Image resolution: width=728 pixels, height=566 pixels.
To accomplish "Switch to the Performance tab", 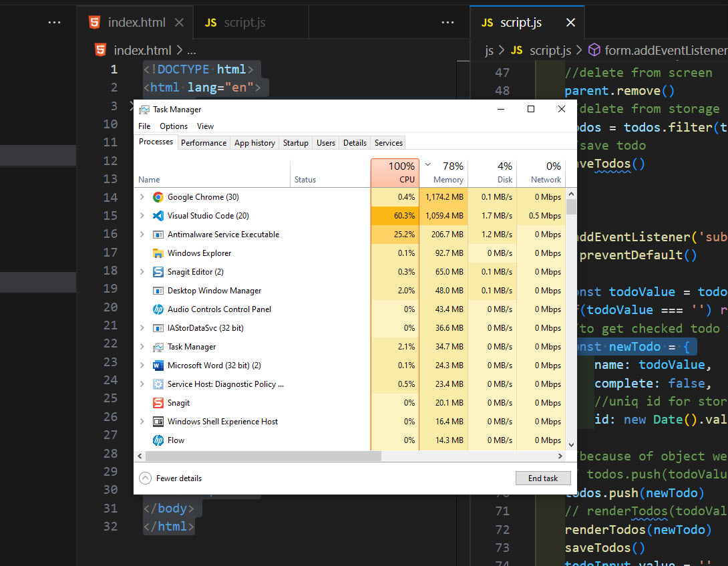I will tap(204, 142).
